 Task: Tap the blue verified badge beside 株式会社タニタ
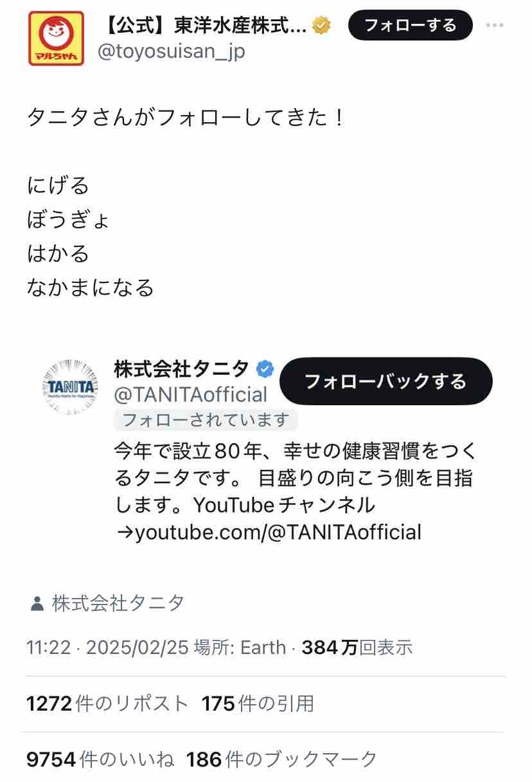click(x=265, y=369)
